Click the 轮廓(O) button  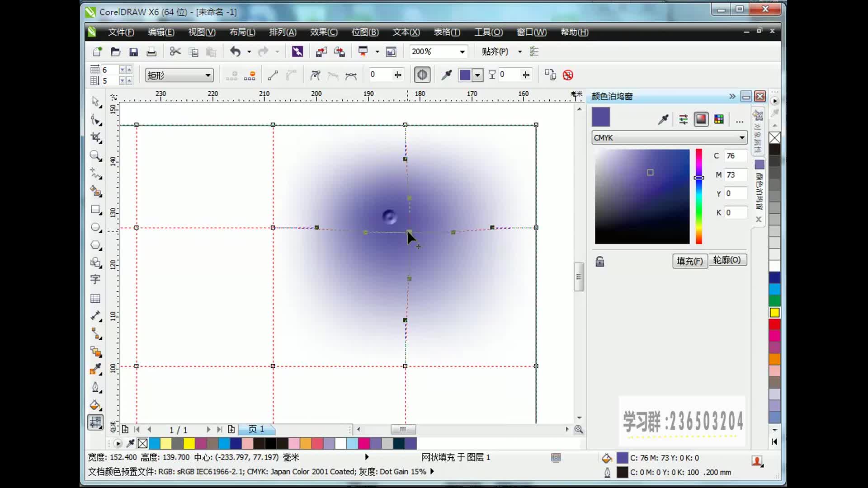[x=728, y=260]
